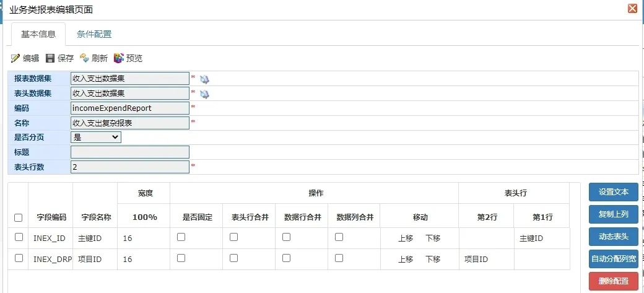Close the report edit dialog
This screenshot has height=293, width=644.
[632, 9]
